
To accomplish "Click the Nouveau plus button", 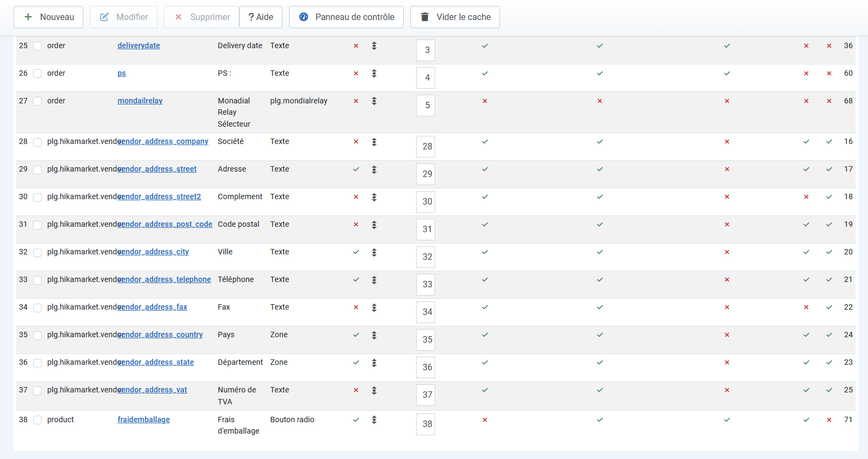I will [48, 17].
